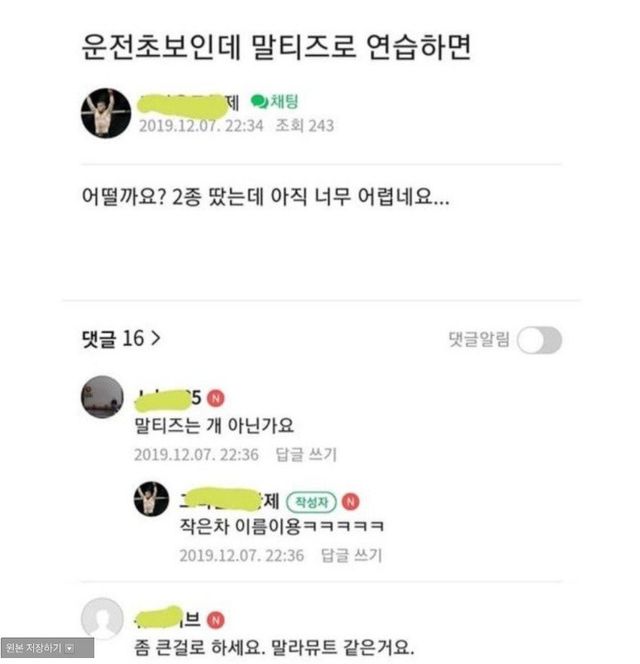Click the red N badge on first comment
Viewport: 640px width, 664px height.
[216, 398]
